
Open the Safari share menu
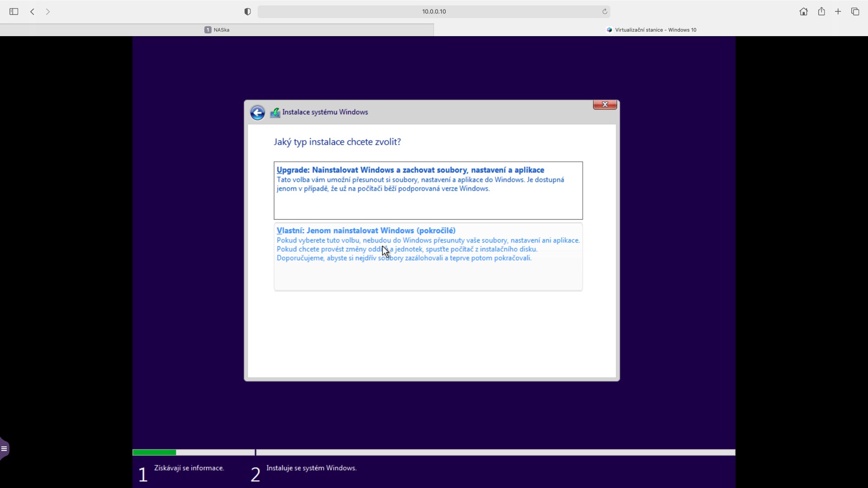(x=821, y=12)
